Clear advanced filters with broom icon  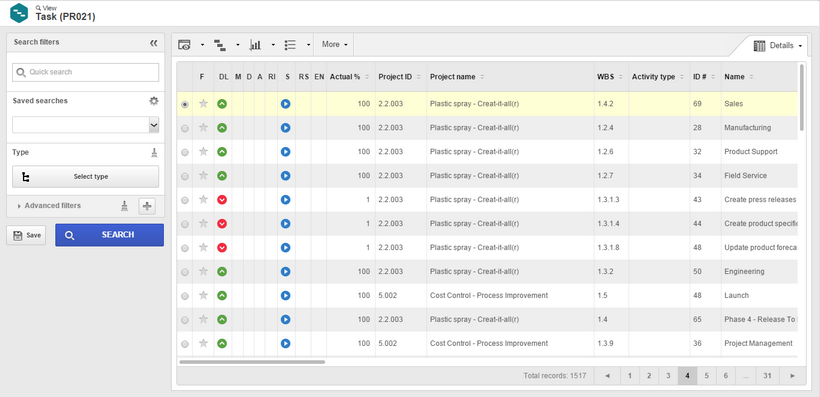(x=124, y=206)
